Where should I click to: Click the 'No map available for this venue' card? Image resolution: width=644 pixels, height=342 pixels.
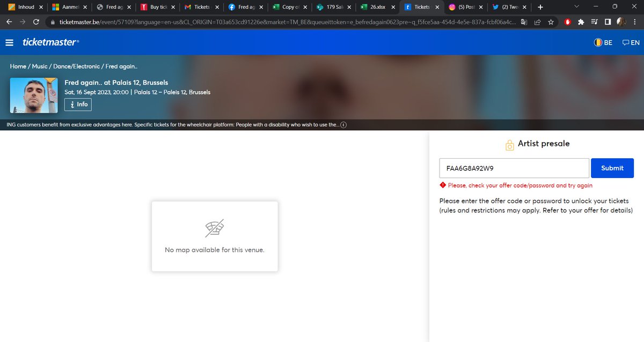click(215, 236)
